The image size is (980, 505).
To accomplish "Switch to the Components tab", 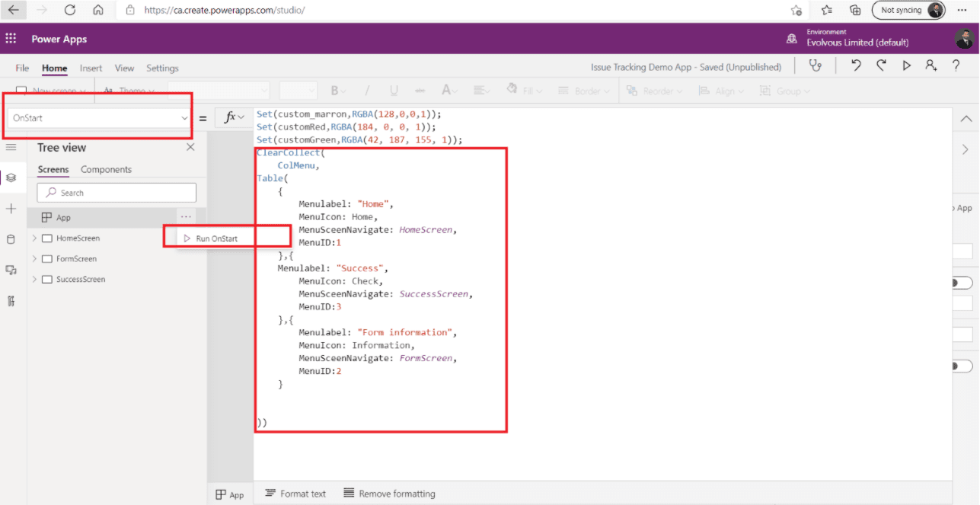I will point(106,170).
